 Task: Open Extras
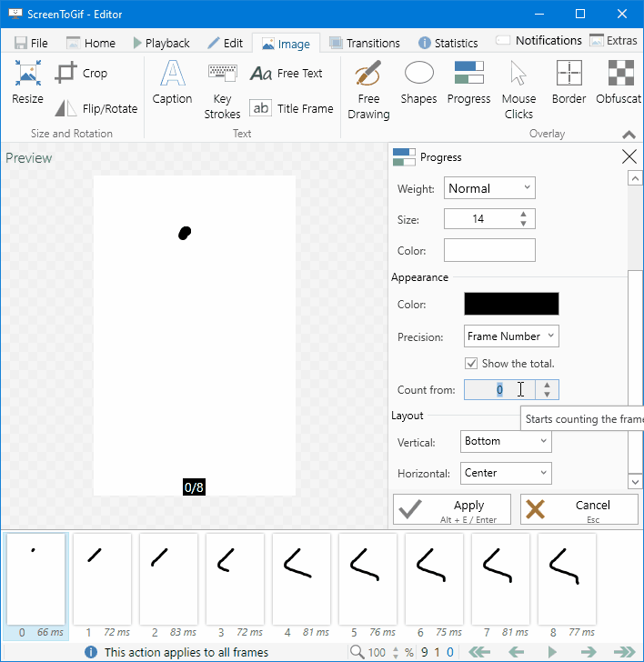[613, 41]
